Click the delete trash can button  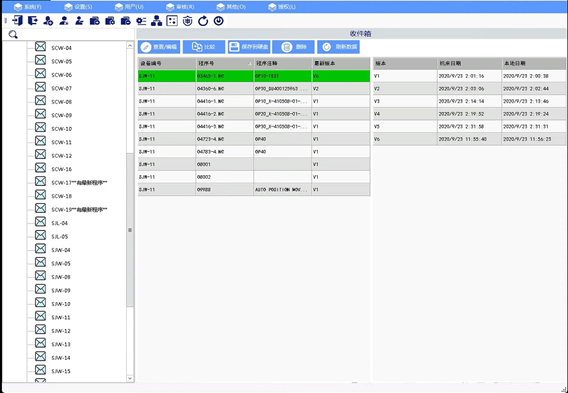tap(293, 47)
